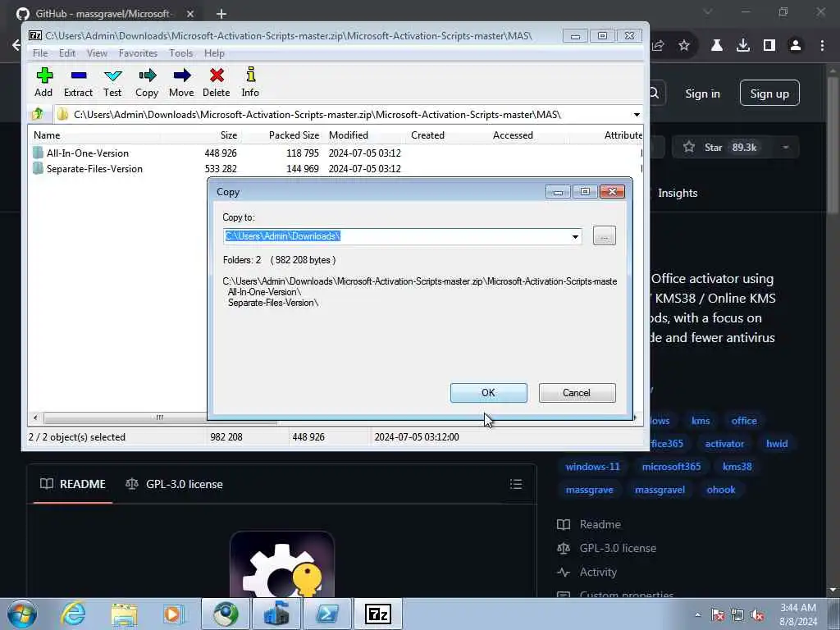Click the hwid topic tag
The image size is (840, 630).
777,444
